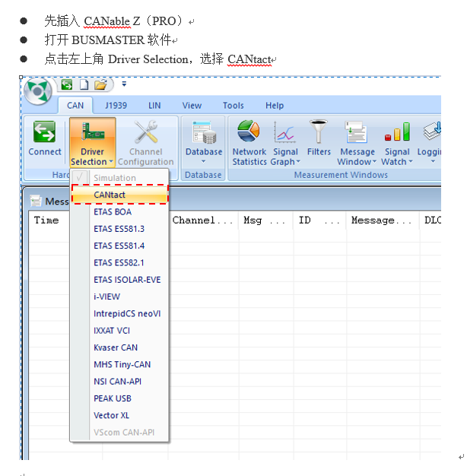Open Network Statistics pie chart icon

tap(249, 131)
